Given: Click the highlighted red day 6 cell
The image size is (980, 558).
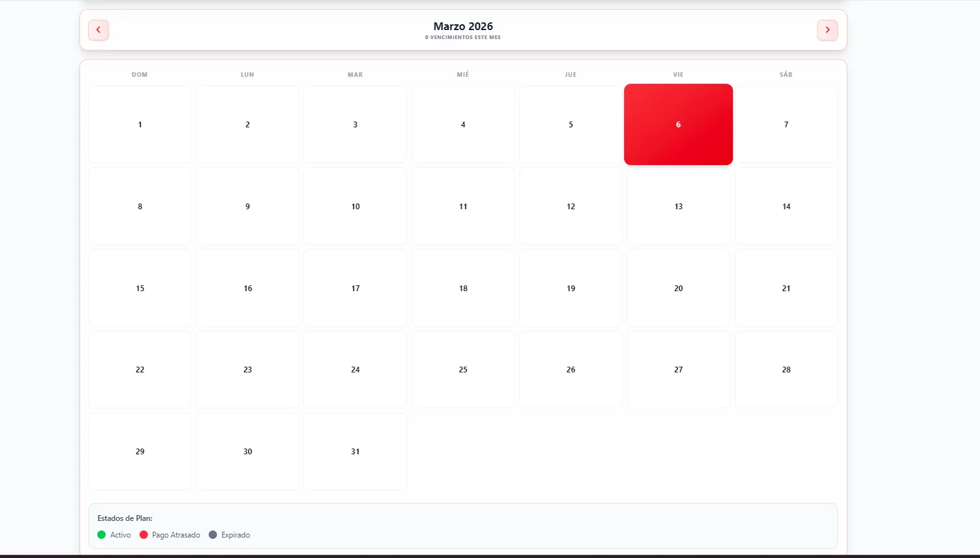Looking at the screenshot, I should (x=678, y=124).
